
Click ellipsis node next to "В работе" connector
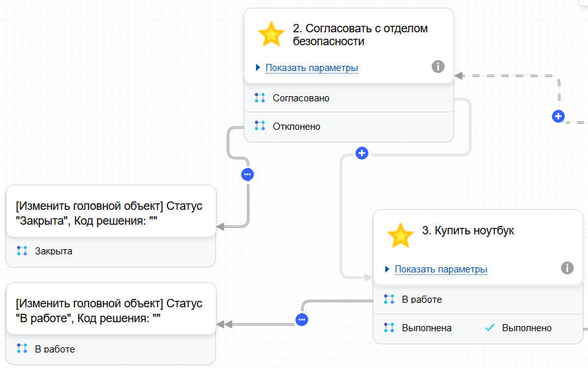tap(302, 319)
